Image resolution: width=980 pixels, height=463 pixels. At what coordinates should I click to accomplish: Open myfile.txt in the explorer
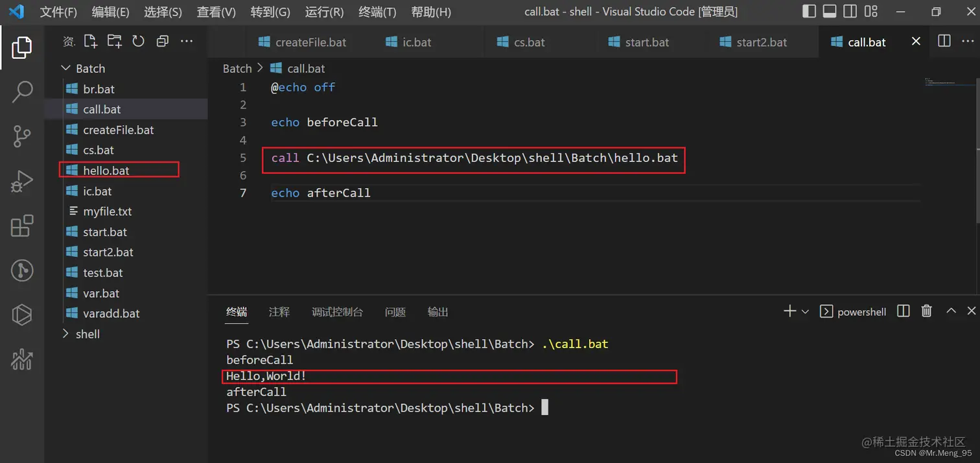click(x=126, y=211)
